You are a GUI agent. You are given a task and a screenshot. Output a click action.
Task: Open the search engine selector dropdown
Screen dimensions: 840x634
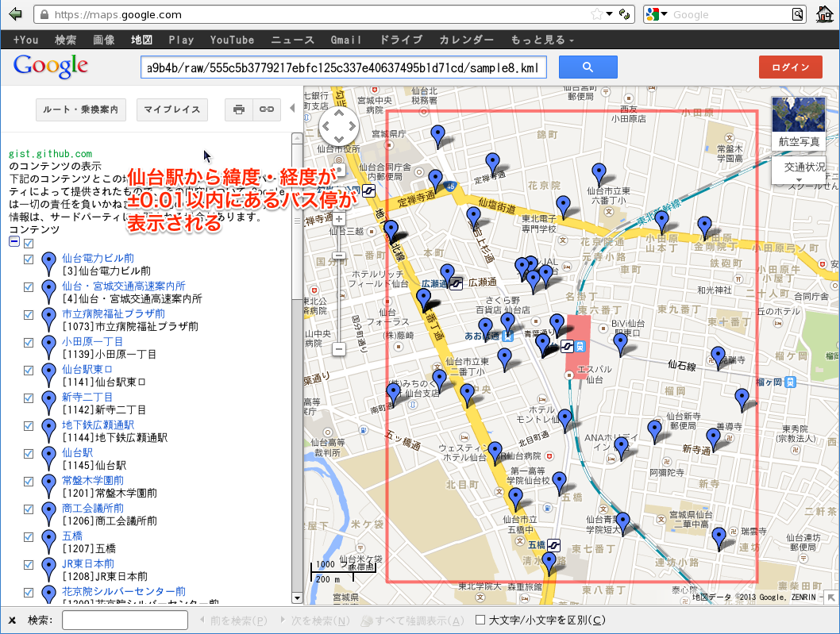click(x=665, y=14)
